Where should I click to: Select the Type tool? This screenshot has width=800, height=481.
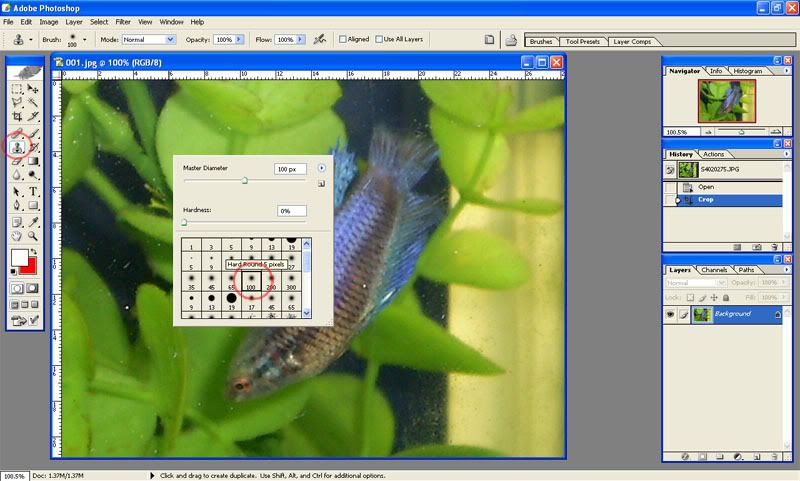[33, 191]
